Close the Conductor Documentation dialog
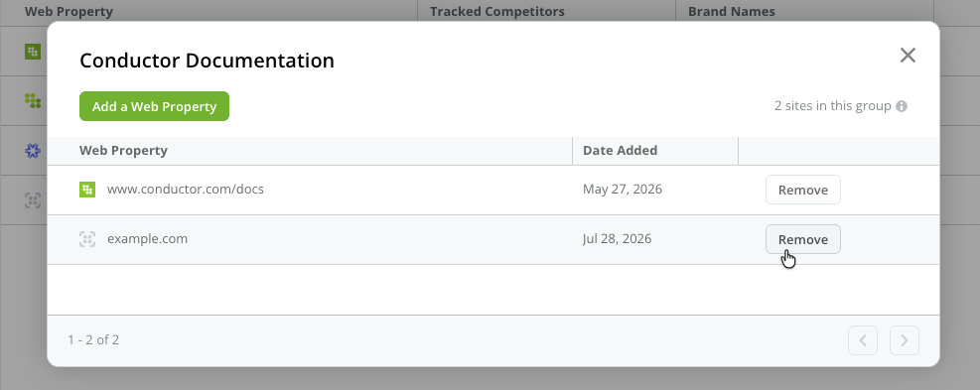Image resolution: width=980 pixels, height=390 pixels. point(908,55)
